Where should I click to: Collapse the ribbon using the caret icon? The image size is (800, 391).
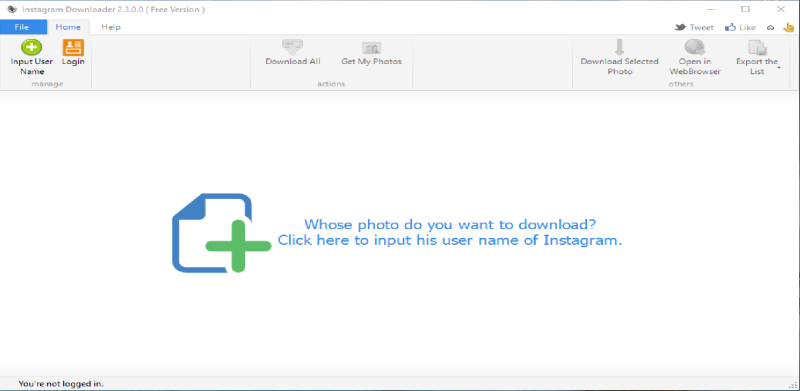tap(771, 28)
